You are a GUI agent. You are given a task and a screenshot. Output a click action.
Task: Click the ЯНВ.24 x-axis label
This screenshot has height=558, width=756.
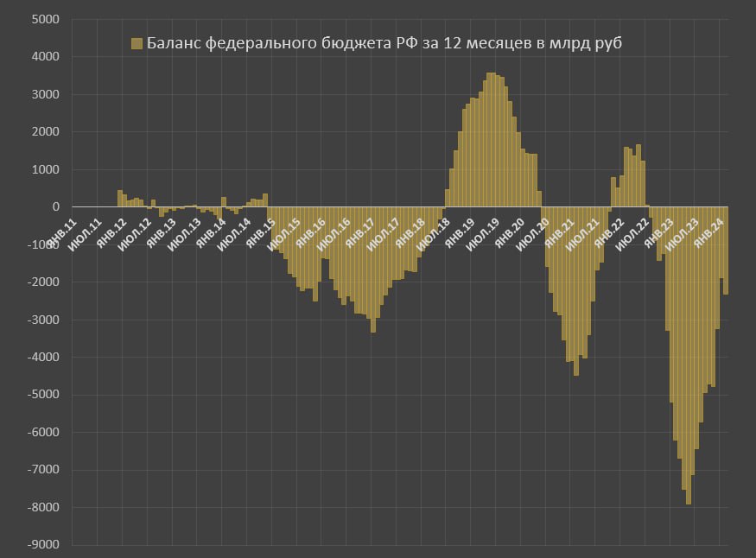708,234
